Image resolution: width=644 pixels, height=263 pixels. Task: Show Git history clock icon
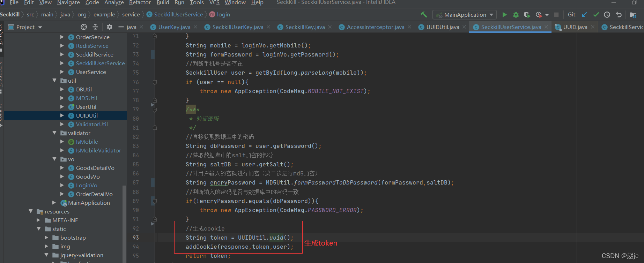(x=607, y=15)
